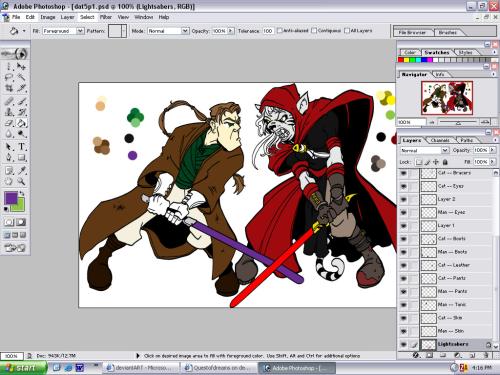Hide the Cat -- Bracers layer

click(x=404, y=173)
